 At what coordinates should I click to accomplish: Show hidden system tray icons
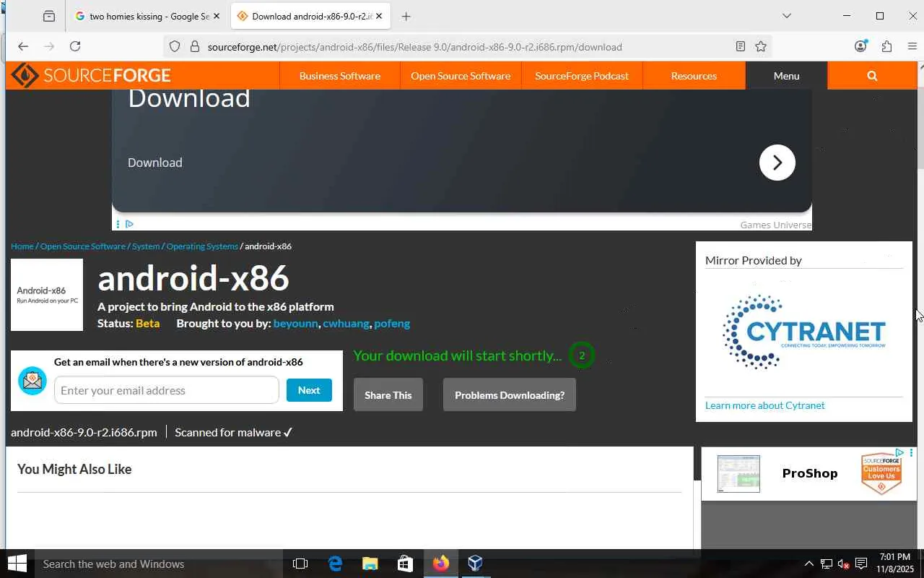(x=808, y=564)
